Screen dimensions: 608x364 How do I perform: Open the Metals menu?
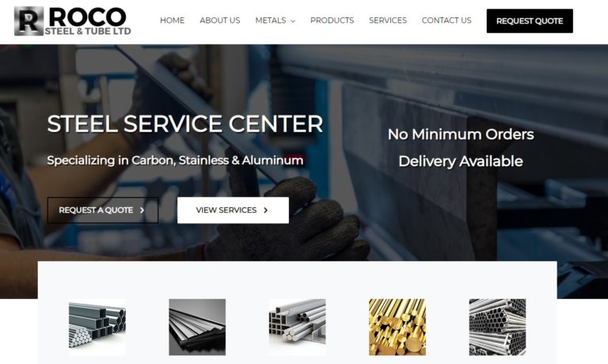pos(271,20)
